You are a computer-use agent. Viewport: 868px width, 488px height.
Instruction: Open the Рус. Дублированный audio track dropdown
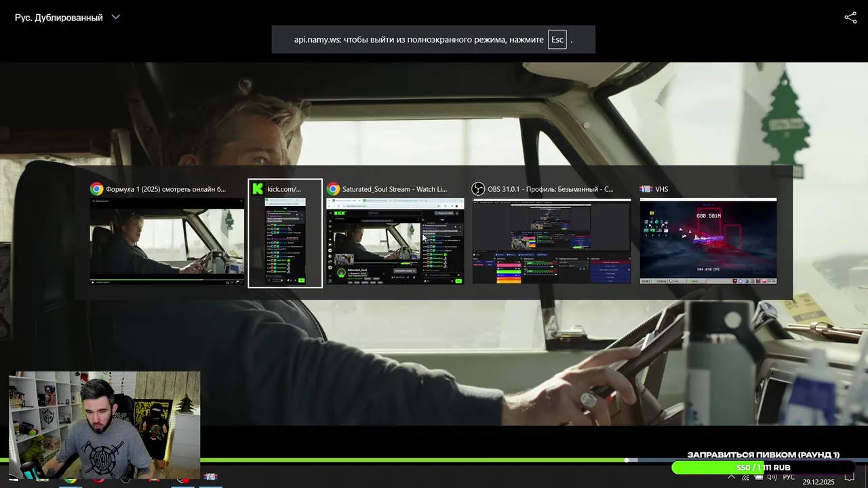pyautogui.click(x=67, y=18)
